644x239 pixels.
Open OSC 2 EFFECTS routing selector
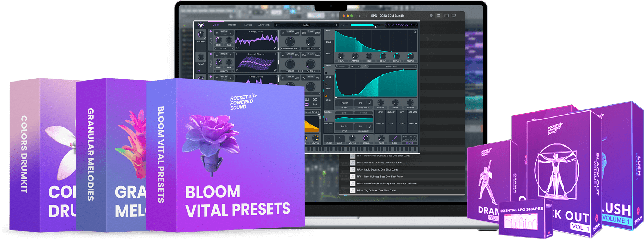click(x=224, y=71)
